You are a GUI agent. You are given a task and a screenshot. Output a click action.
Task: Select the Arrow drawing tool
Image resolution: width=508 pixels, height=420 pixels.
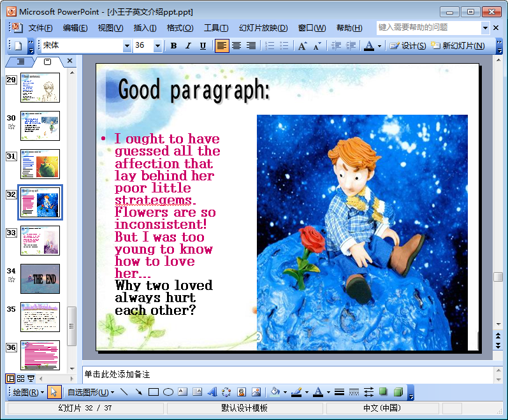point(139,392)
